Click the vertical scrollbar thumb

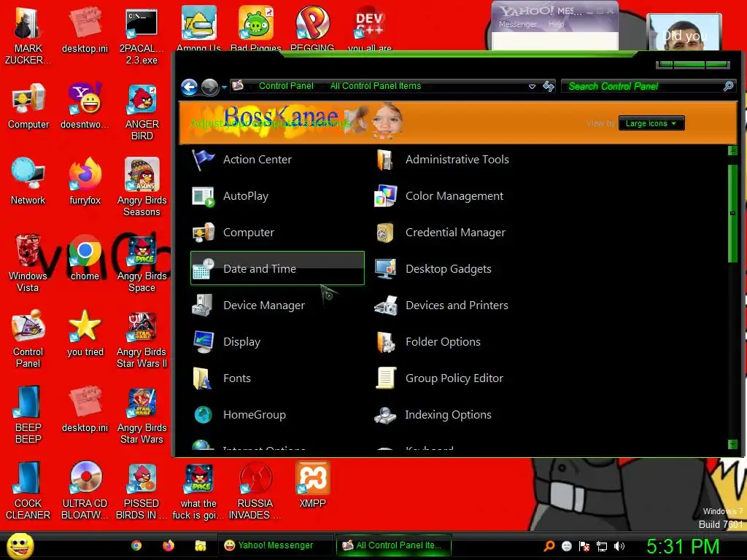(x=732, y=214)
